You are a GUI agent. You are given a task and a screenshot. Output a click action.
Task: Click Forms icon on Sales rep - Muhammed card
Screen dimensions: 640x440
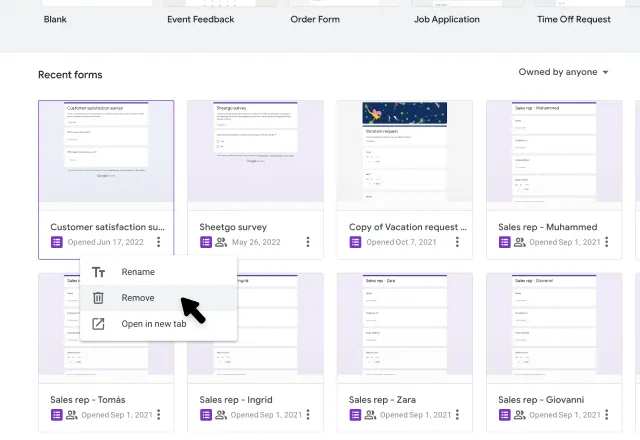click(x=504, y=242)
